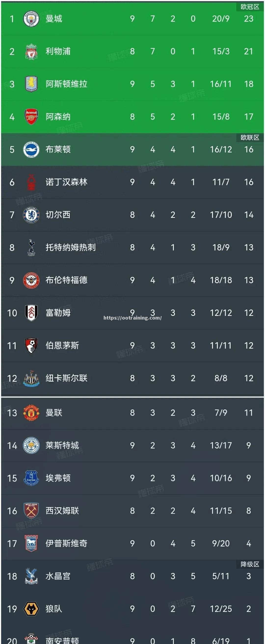Click the West Ham United hammers crest

point(31,511)
